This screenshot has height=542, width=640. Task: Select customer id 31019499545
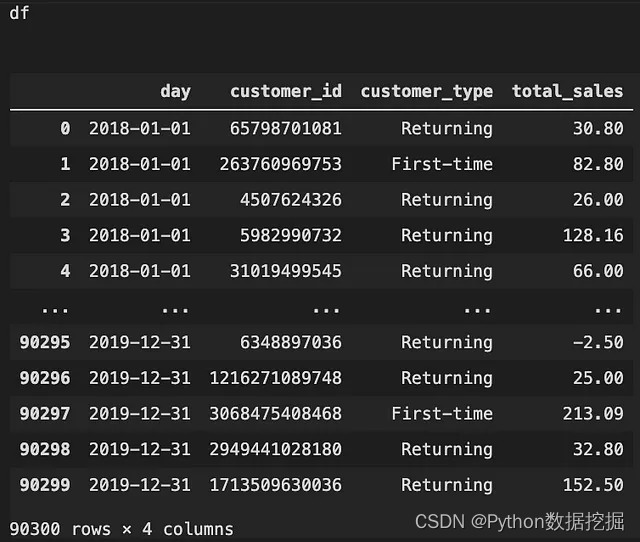point(286,271)
